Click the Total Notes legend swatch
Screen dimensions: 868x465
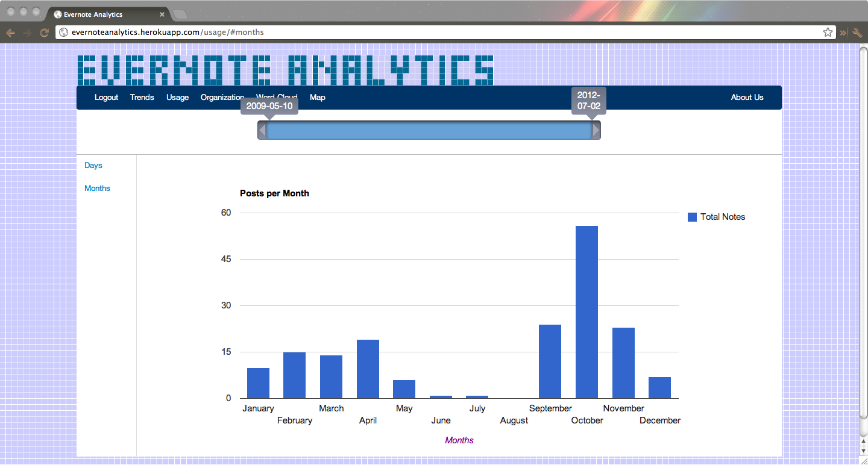(x=692, y=217)
